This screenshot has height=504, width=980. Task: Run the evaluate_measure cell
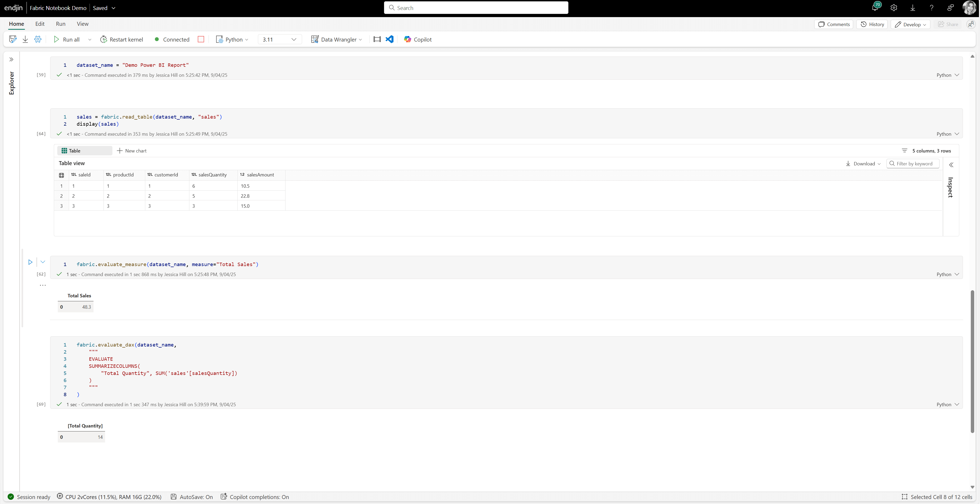(30, 262)
